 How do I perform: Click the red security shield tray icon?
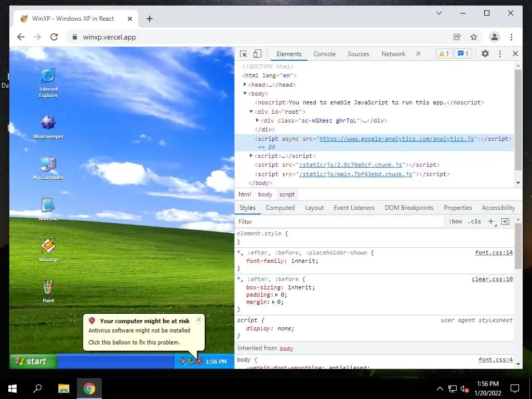pyautogui.click(x=199, y=362)
